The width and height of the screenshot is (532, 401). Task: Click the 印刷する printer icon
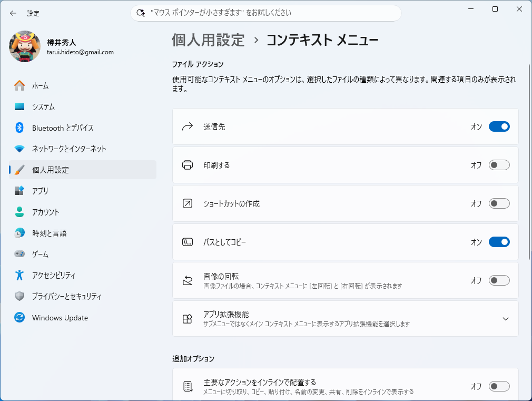click(x=188, y=165)
